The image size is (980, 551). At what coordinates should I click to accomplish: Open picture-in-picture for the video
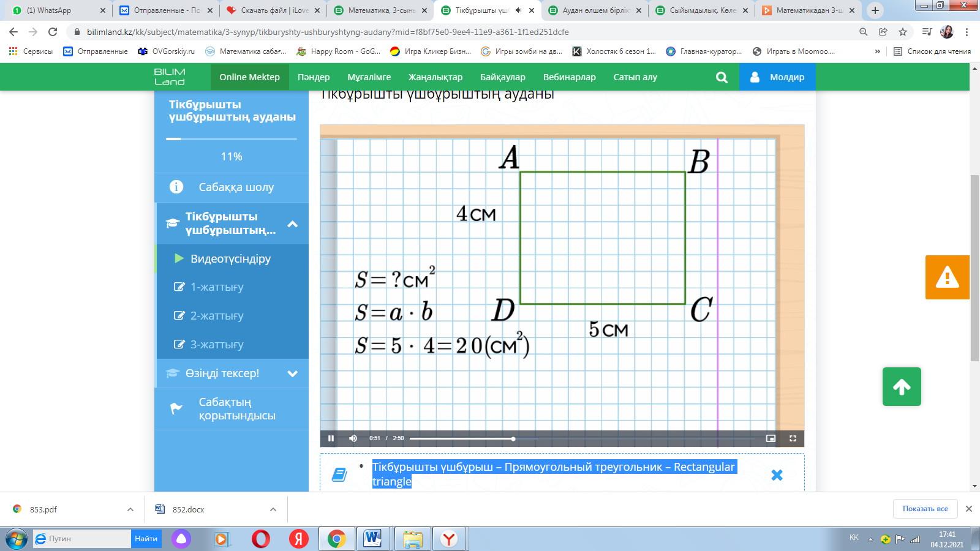[771, 438]
